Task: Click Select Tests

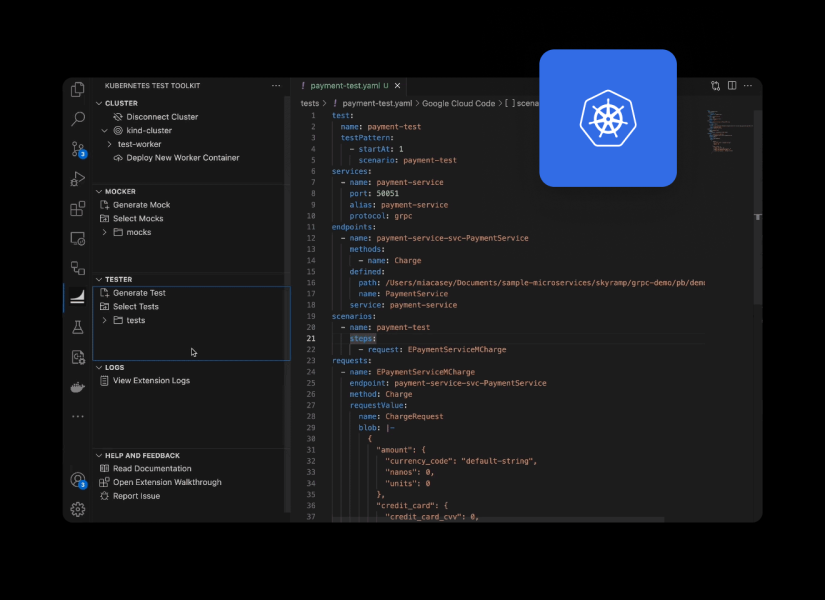Action: point(136,306)
